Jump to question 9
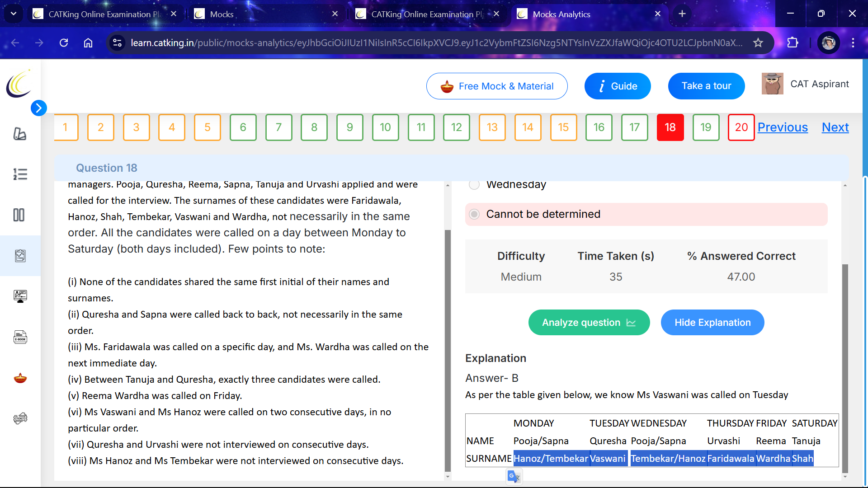Viewport: 868px width, 488px height. (350, 127)
